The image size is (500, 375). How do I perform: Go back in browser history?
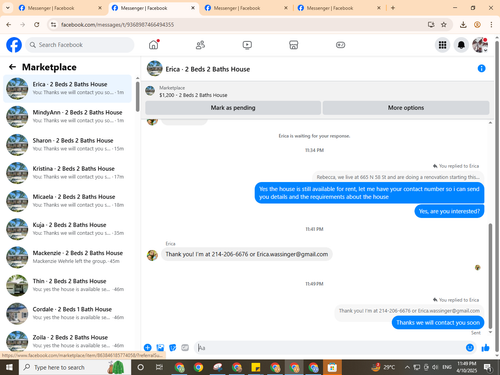[x=9, y=24]
